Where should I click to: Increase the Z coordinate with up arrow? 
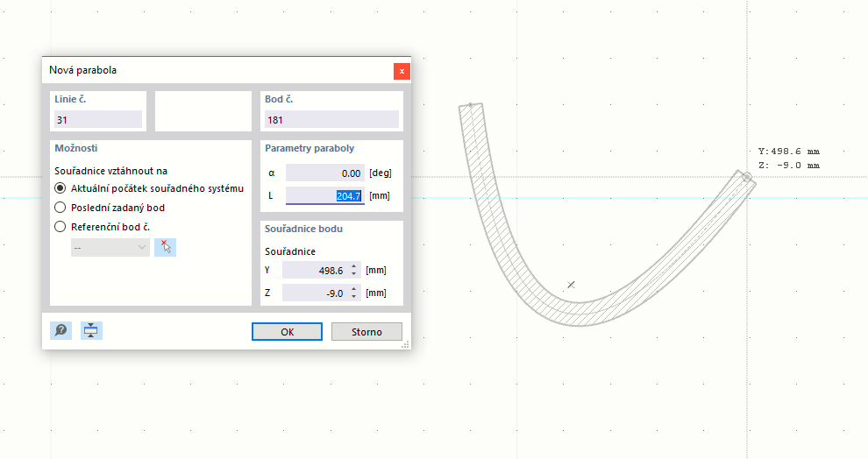tap(353, 289)
